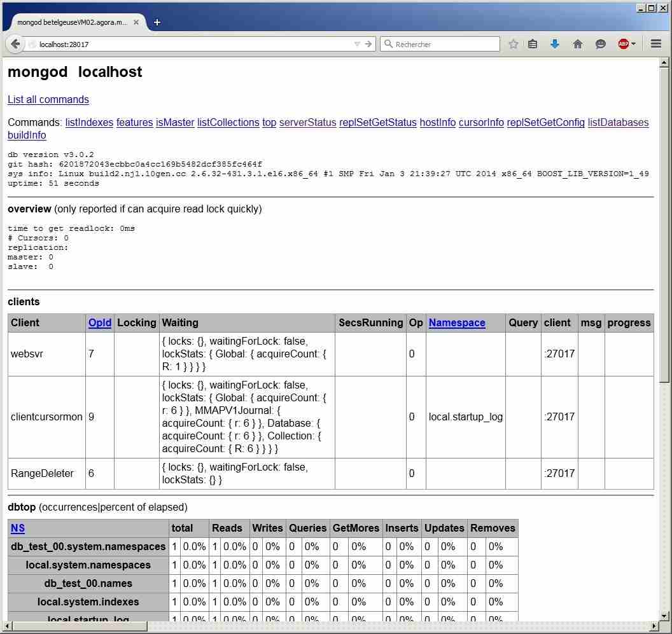Sort clients by OpId column link
672x634 pixels.
tap(100, 322)
